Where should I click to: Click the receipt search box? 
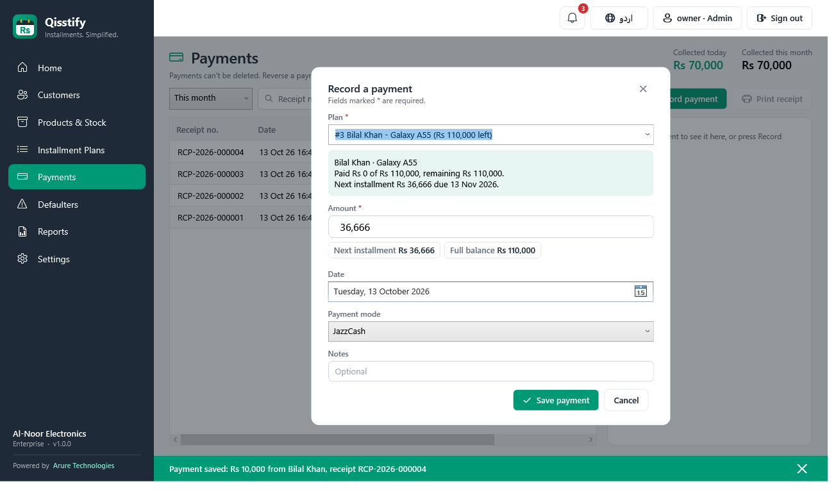coord(285,99)
